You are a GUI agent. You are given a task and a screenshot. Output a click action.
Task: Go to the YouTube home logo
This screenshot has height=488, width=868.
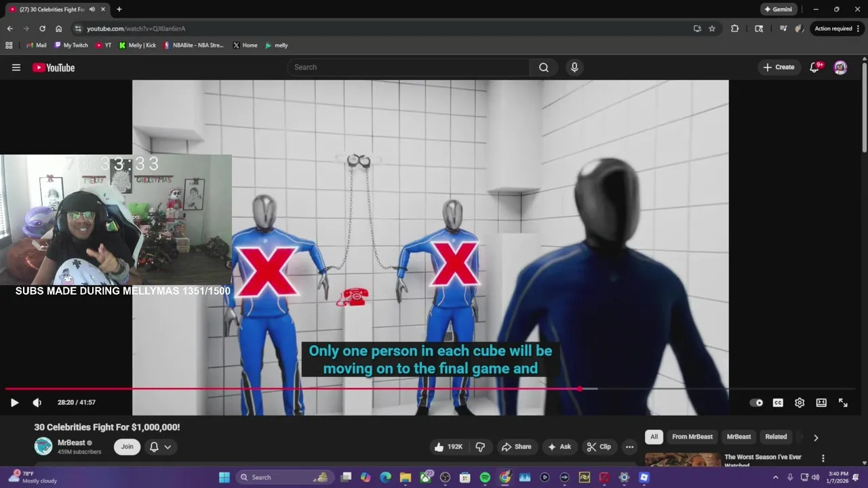pyautogui.click(x=54, y=67)
